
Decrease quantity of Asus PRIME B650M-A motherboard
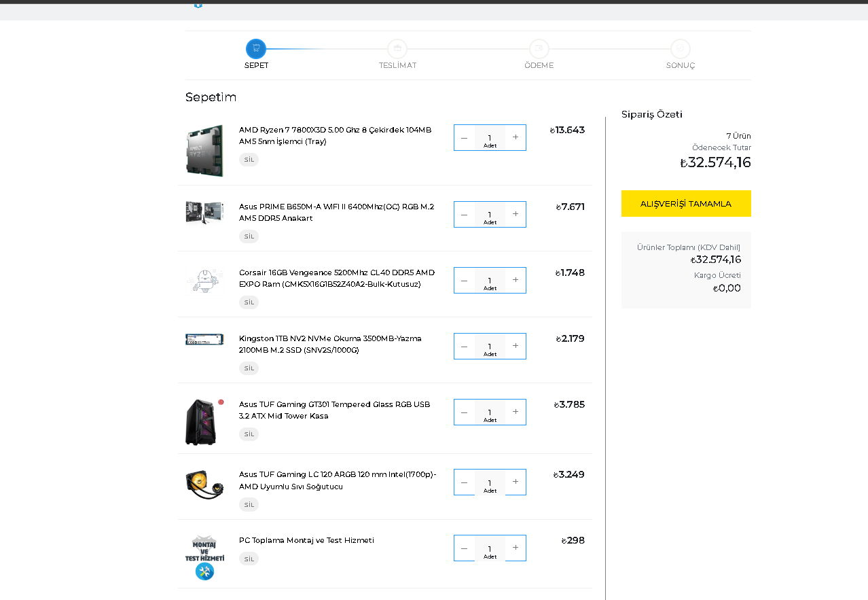click(464, 214)
